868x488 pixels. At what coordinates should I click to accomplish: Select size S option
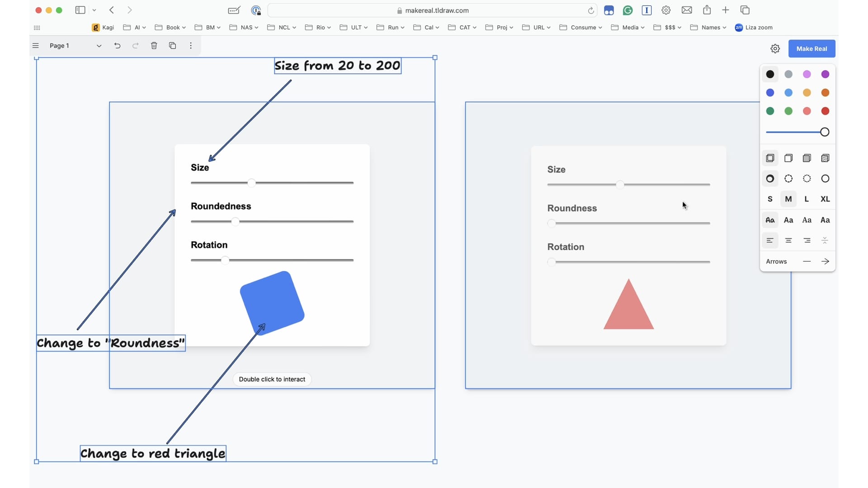point(770,199)
